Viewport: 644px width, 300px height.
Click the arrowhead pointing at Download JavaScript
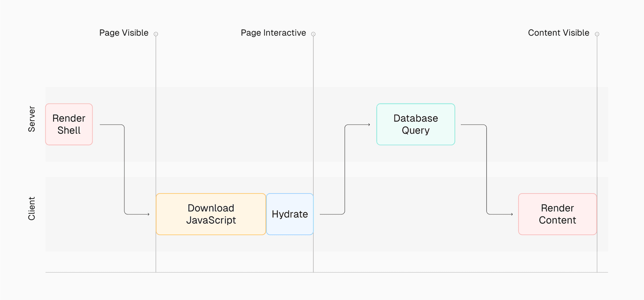(148, 214)
